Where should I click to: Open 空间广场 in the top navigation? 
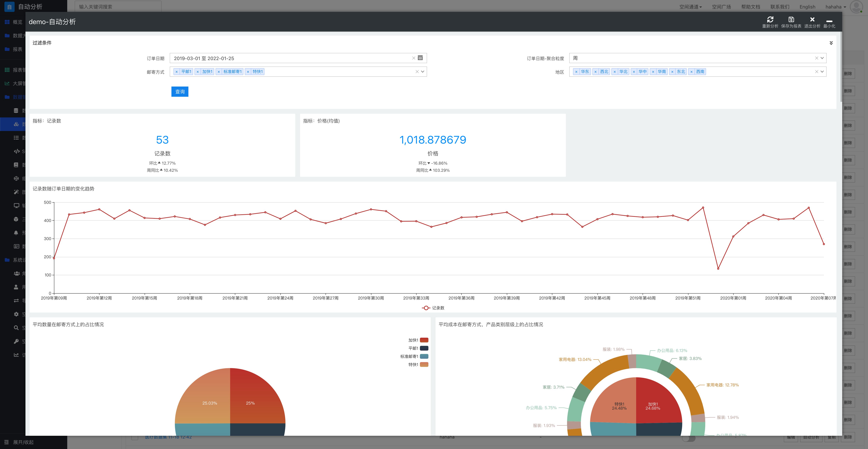click(x=721, y=7)
